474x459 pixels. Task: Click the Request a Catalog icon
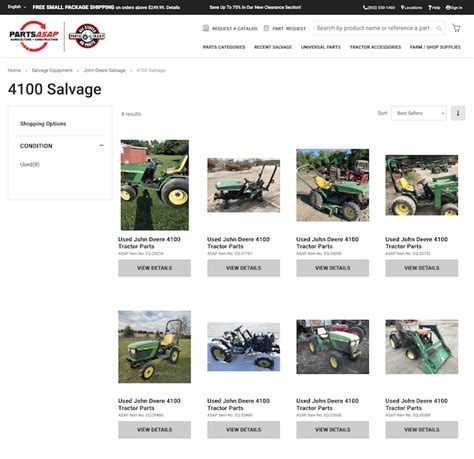(x=206, y=28)
